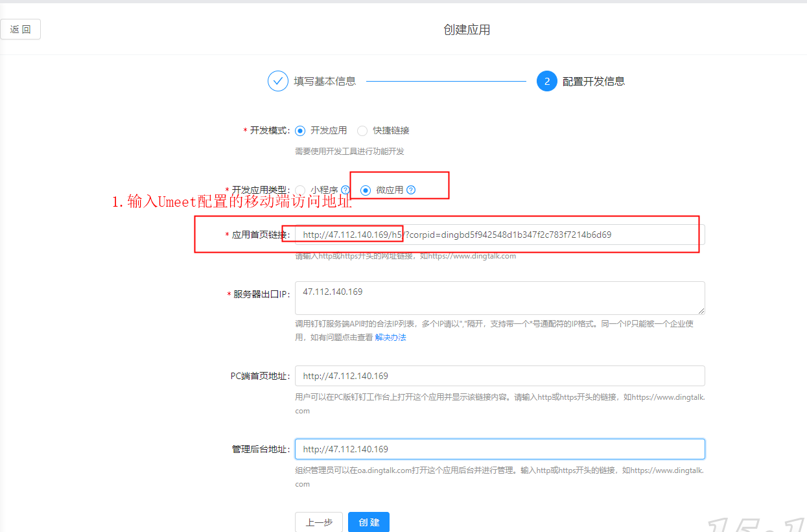This screenshot has height=532, width=807.
Task: Click the step one checkmark circle icon
Action: click(x=277, y=81)
